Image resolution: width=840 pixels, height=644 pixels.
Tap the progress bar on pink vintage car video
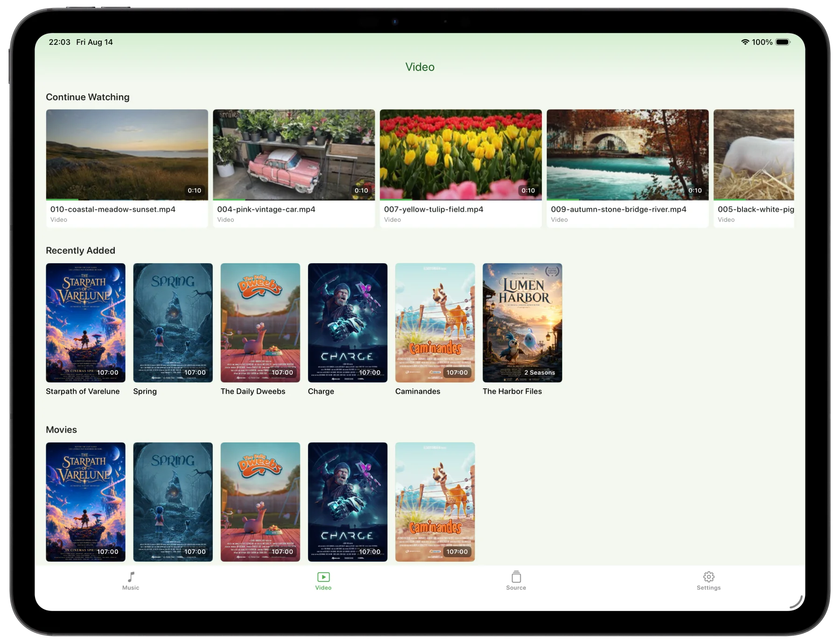[294, 199]
